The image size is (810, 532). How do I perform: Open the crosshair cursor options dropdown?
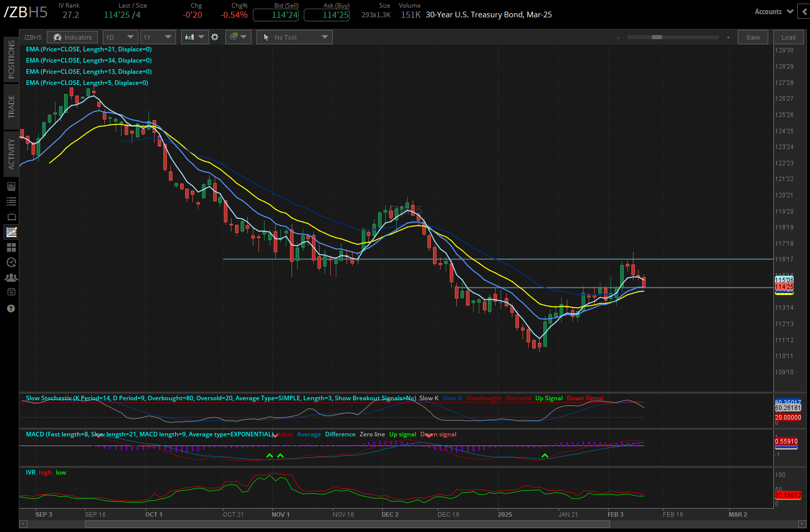point(238,37)
